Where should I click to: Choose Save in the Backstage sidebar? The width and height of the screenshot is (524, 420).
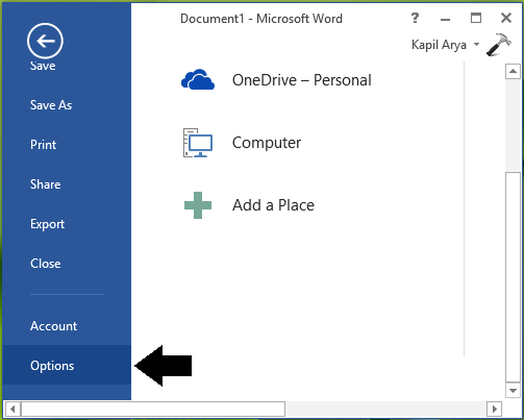click(x=43, y=66)
